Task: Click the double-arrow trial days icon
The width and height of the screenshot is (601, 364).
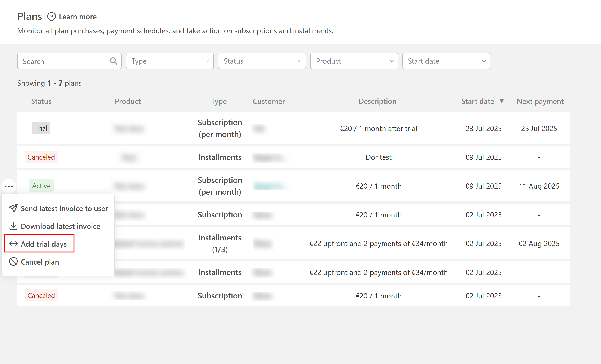Action: click(x=13, y=244)
